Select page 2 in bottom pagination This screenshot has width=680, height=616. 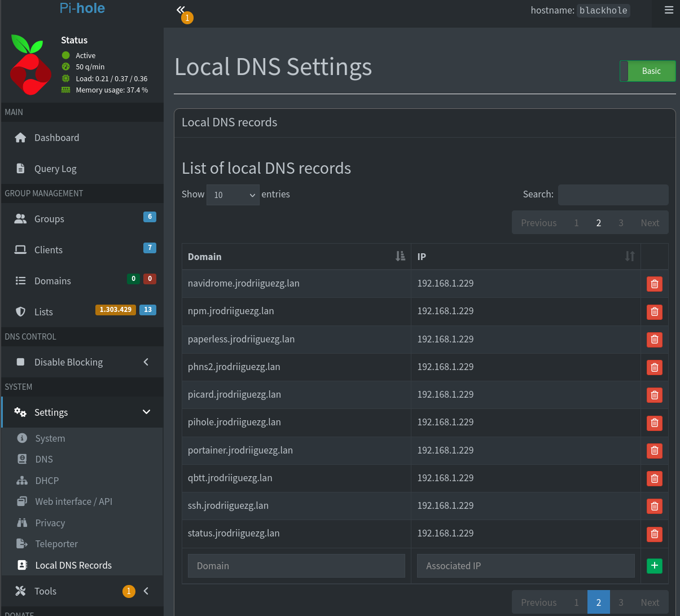599,602
